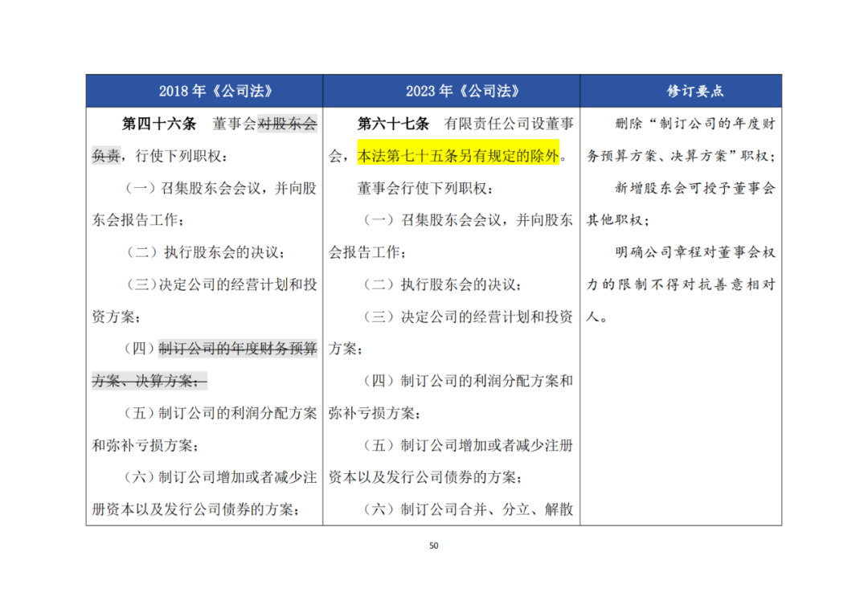Click the page number '50'
868x613 pixels.
pos(433,546)
